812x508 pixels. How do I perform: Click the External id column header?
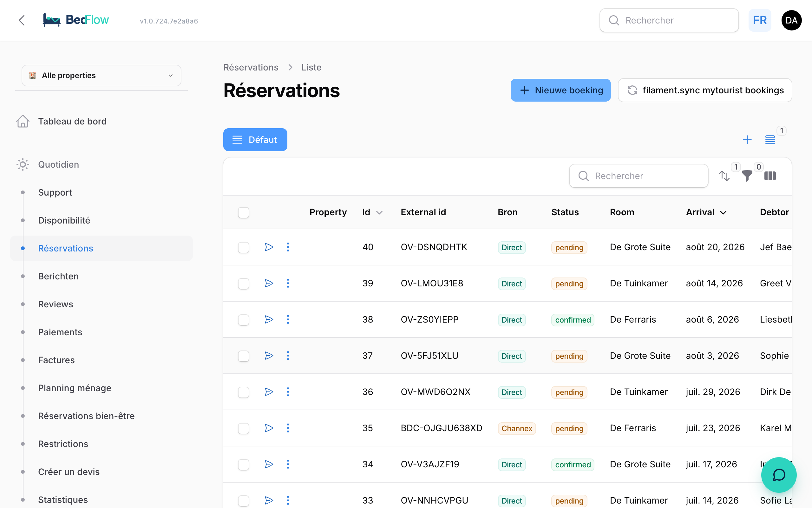pyautogui.click(x=423, y=212)
